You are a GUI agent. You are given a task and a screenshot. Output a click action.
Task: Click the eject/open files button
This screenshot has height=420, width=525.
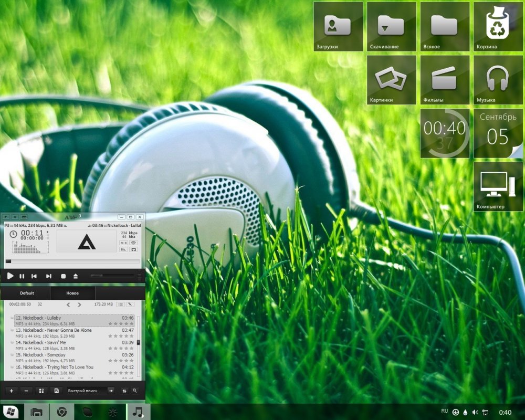click(x=76, y=276)
